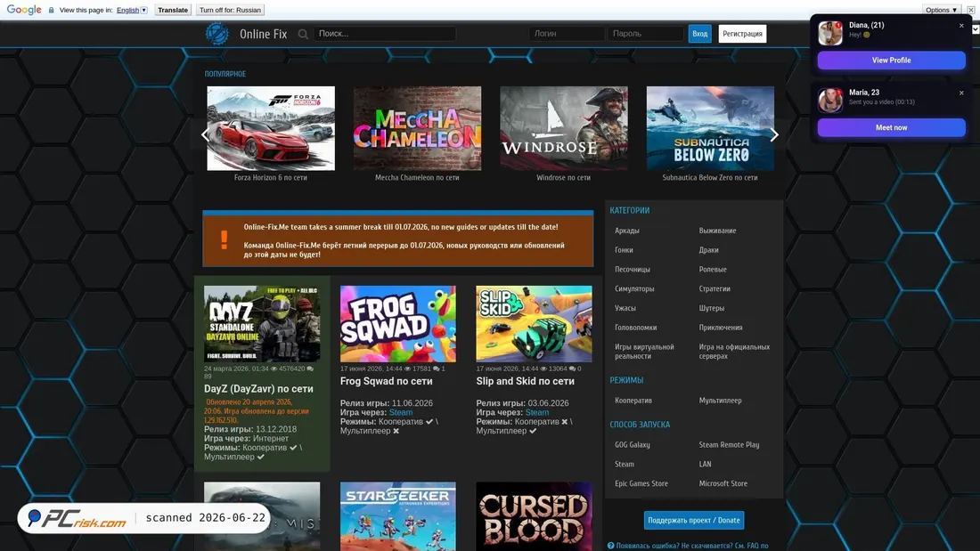Image resolution: width=980 pixels, height=551 pixels.
Task: Filter by Steam in Способ запуска
Action: click(625, 464)
